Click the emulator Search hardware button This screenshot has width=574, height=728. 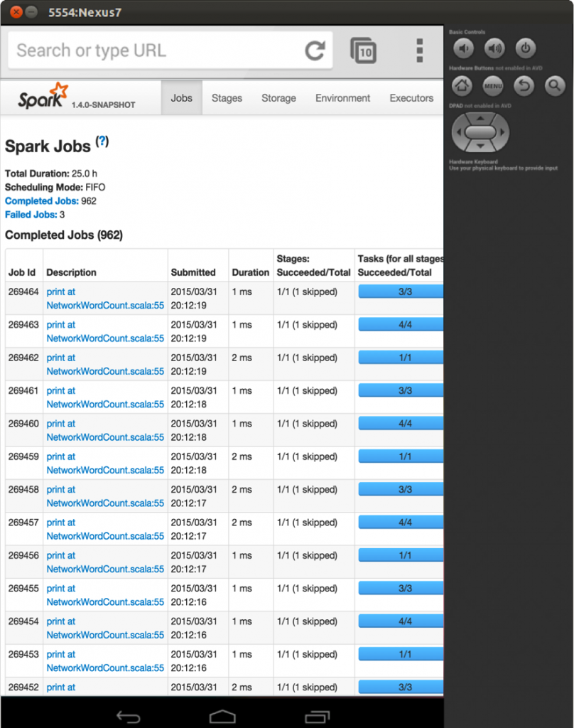tap(555, 86)
